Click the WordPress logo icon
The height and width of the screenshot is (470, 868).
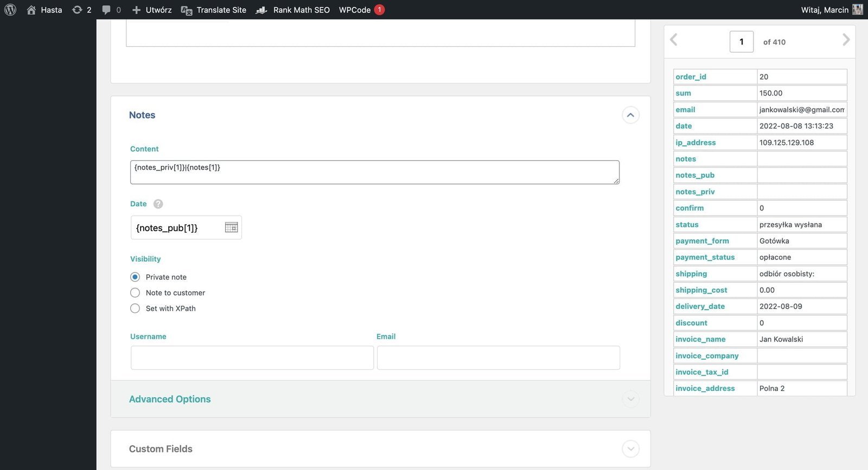[x=10, y=10]
